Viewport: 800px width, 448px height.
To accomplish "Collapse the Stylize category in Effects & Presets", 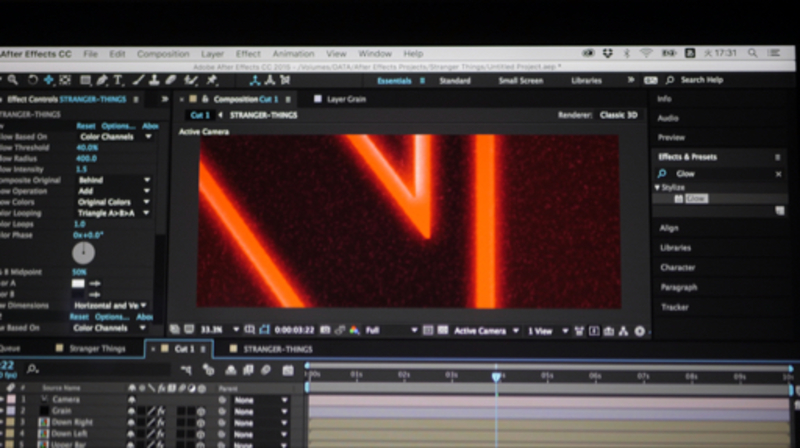I will [657, 187].
